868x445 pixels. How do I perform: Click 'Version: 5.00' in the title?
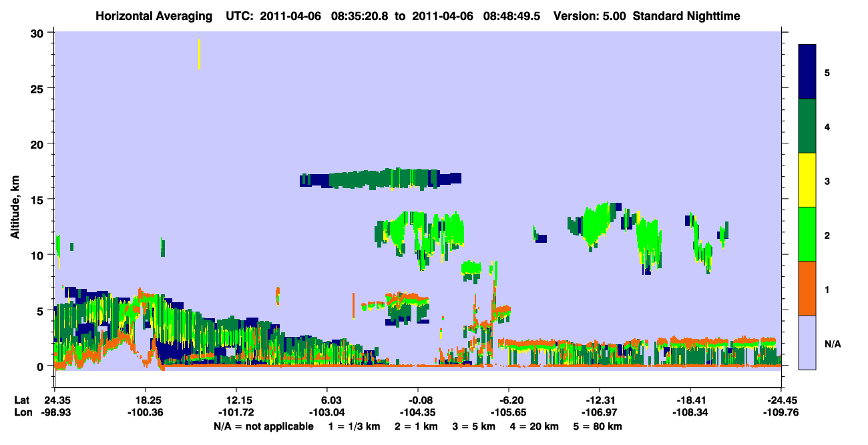(590, 16)
